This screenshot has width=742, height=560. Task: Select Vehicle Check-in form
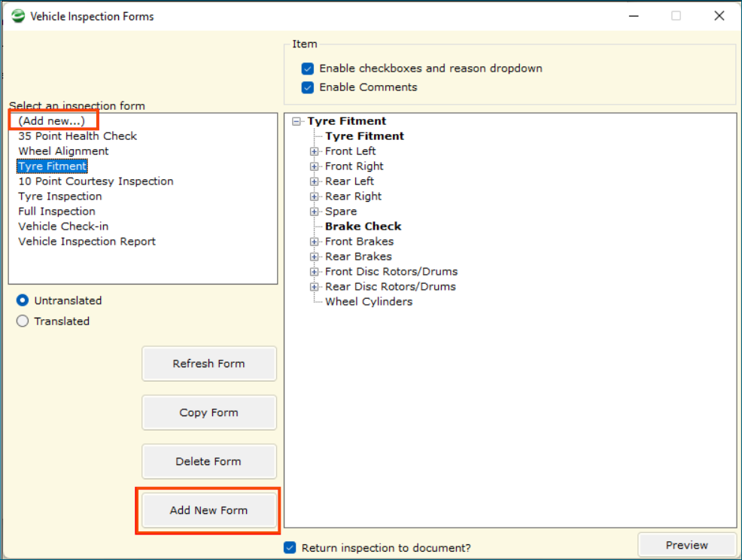point(63,227)
